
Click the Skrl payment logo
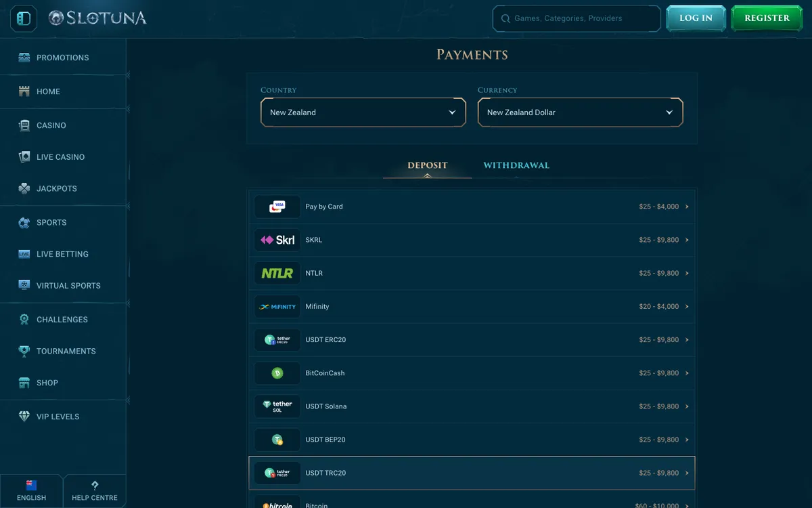click(x=277, y=240)
